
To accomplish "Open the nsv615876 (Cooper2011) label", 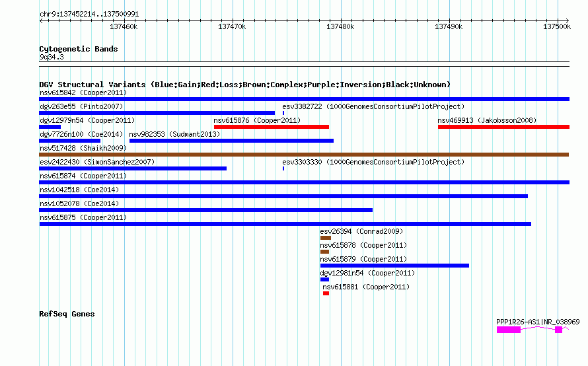I will (257, 120).
